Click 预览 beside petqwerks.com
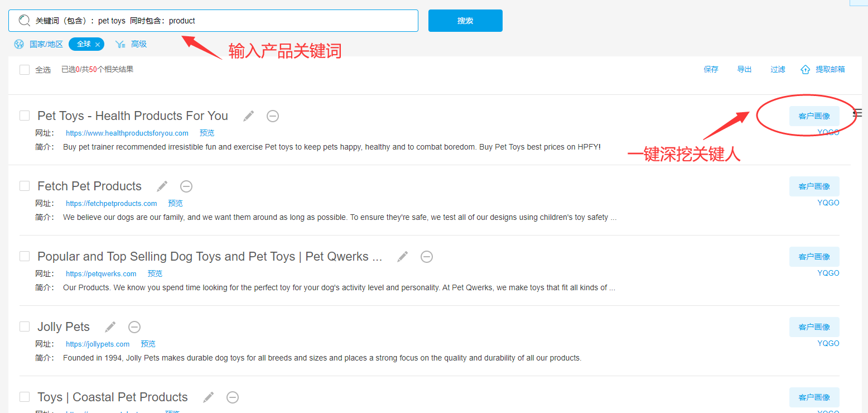The height and width of the screenshot is (413, 868). (155, 273)
